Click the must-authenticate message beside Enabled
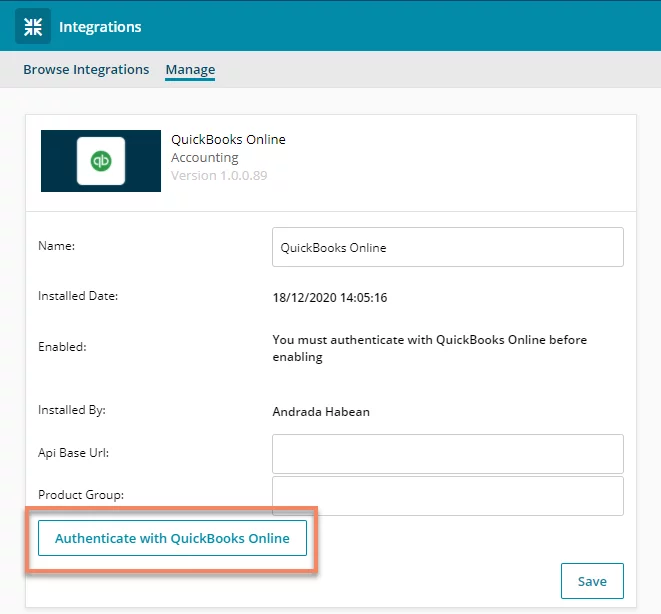The height and width of the screenshot is (614, 661). coord(430,348)
